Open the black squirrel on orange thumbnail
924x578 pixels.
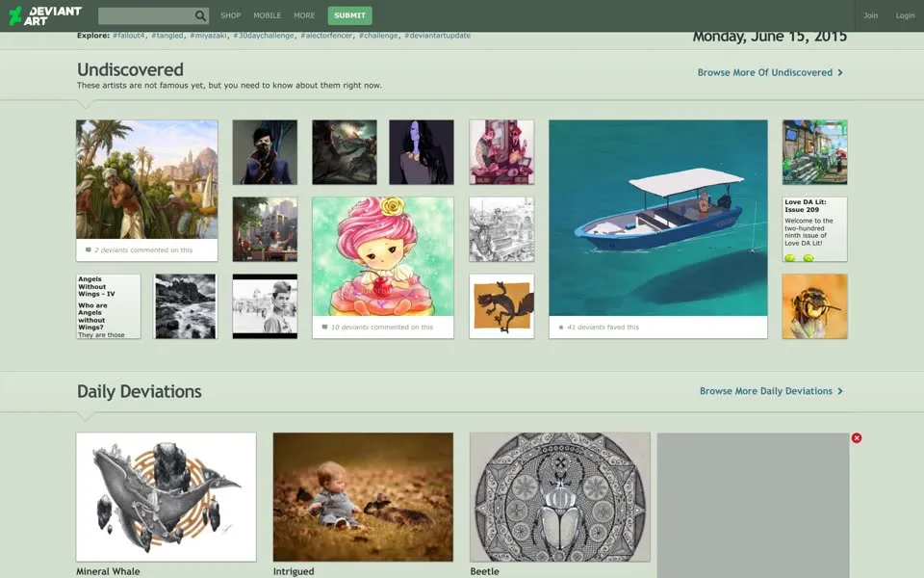click(501, 306)
